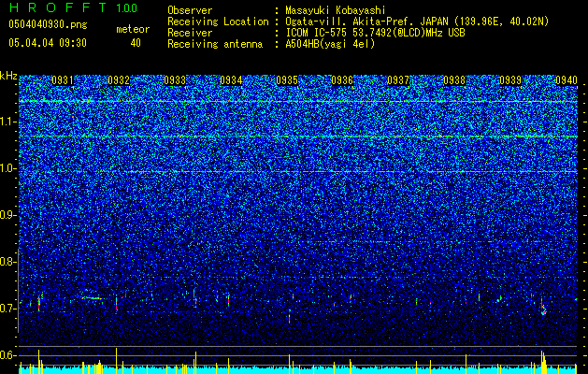Click the 'Observer' field label
Screen dimensions: 588x374
point(190,10)
